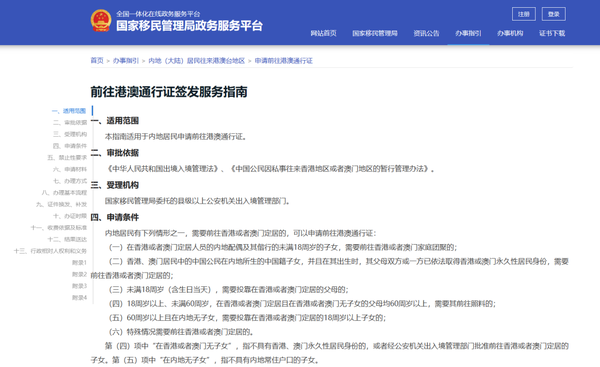Jump to 四、申请条件 in sidebar

pyautogui.click(x=70, y=146)
